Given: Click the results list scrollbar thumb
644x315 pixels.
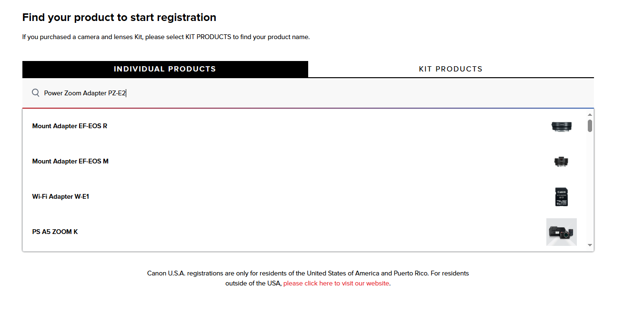Looking at the screenshot, I should pos(590,126).
